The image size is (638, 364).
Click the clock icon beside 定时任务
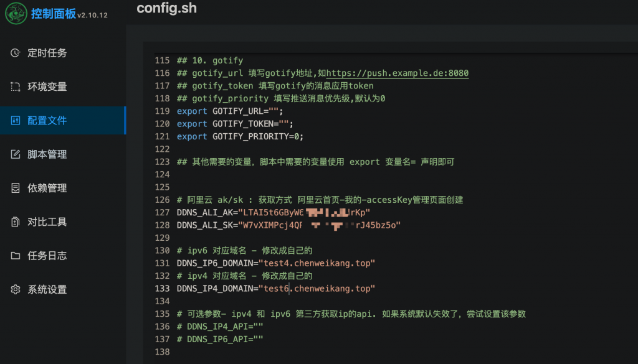(16, 53)
